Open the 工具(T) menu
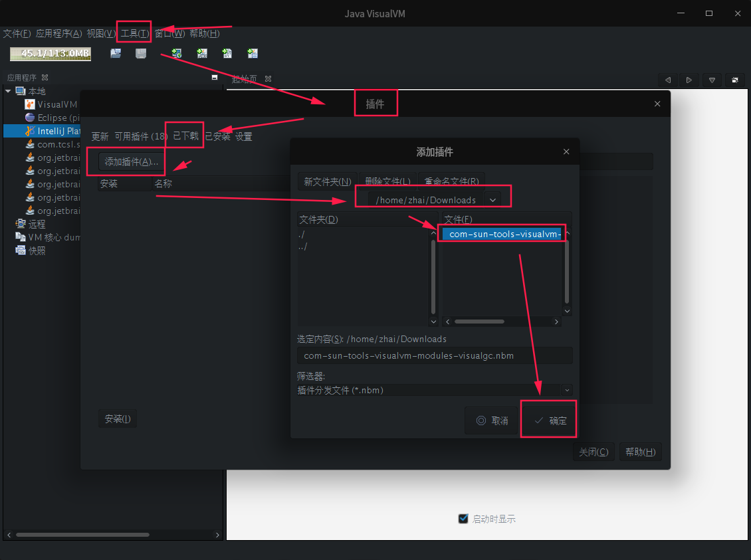 point(135,33)
